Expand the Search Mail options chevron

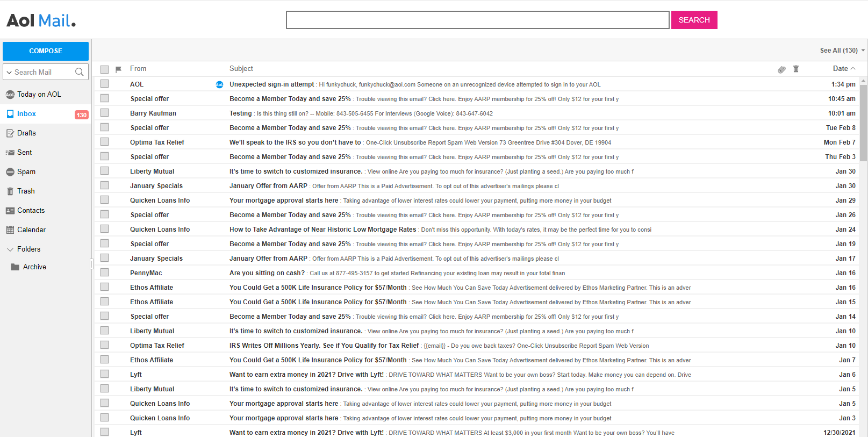9,73
